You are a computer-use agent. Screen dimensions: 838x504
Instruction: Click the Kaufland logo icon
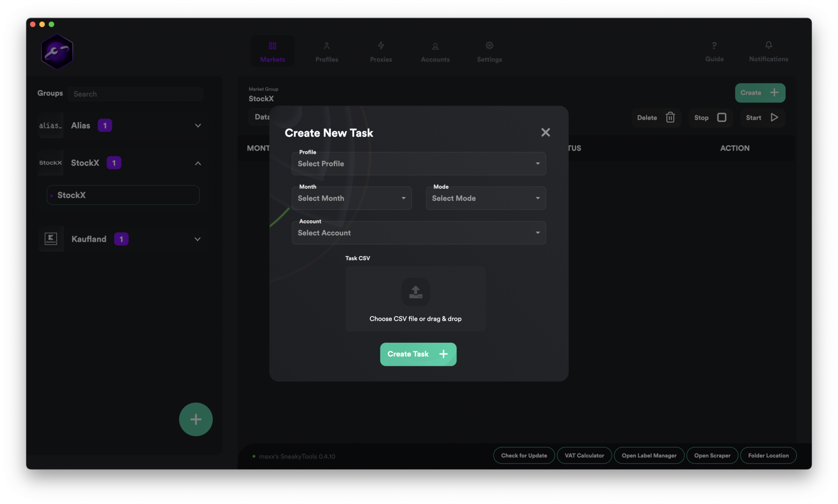pos(51,239)
